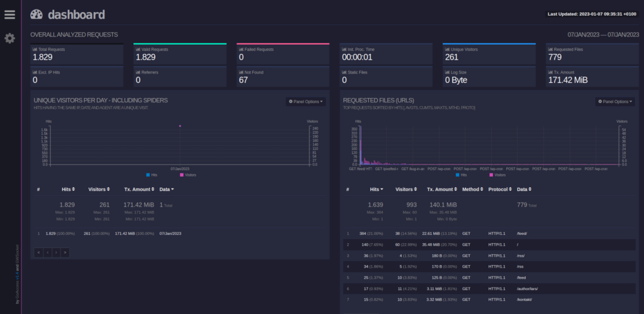Click the dashboard page title
Image resolution: width=644 pixels, height=314 pixels.
click(x=76, y=14)
